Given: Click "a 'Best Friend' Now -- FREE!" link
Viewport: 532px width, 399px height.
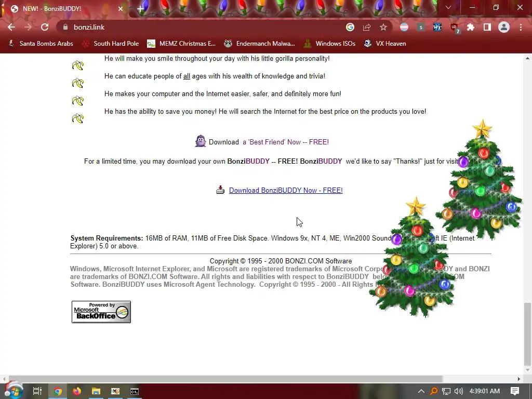Looking at the screenshot, I should [286, 142].
